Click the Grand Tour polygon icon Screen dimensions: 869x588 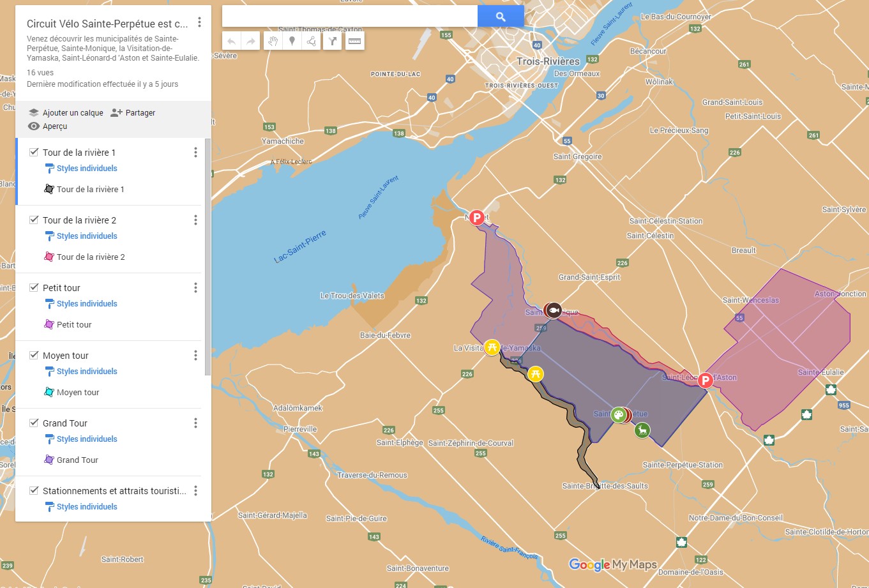click(49, 460)
